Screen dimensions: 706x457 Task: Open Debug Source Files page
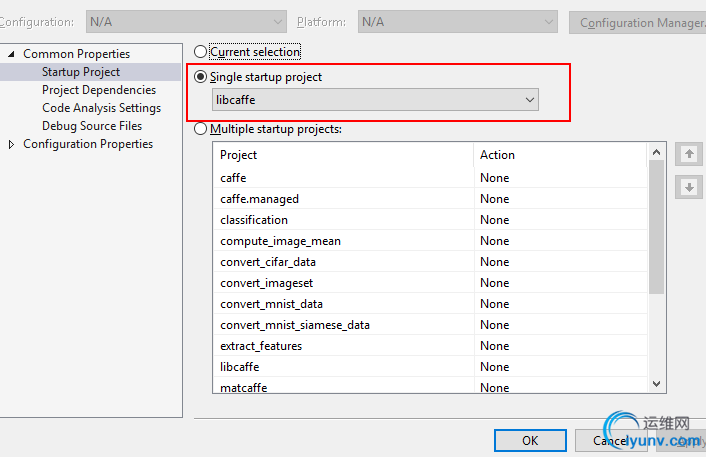(92, 126)
